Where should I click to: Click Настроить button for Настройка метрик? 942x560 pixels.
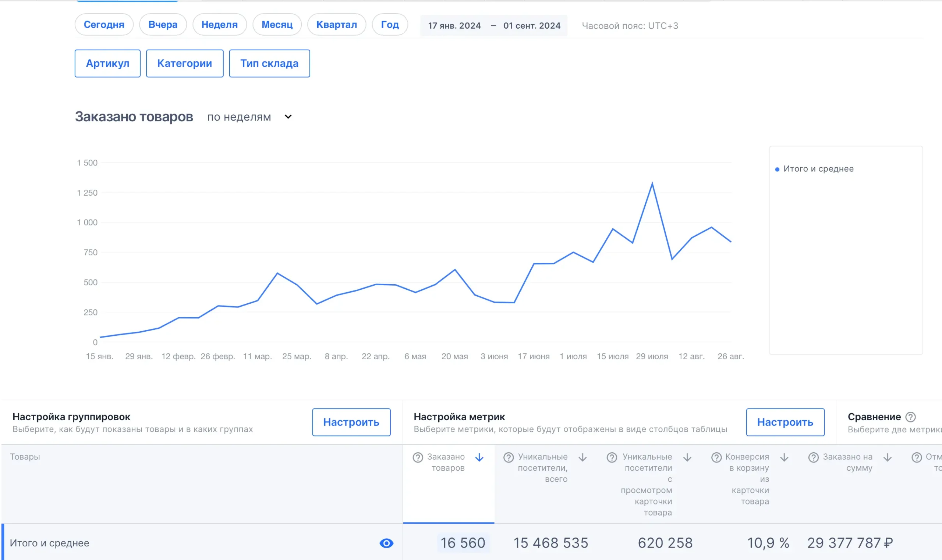[x=785, y=422]
